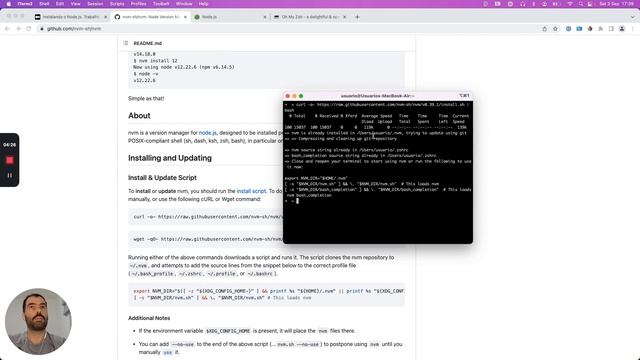640x360 pixels.
Task: Open Wi-Fi status in menu bar
Action: [570, 4]
